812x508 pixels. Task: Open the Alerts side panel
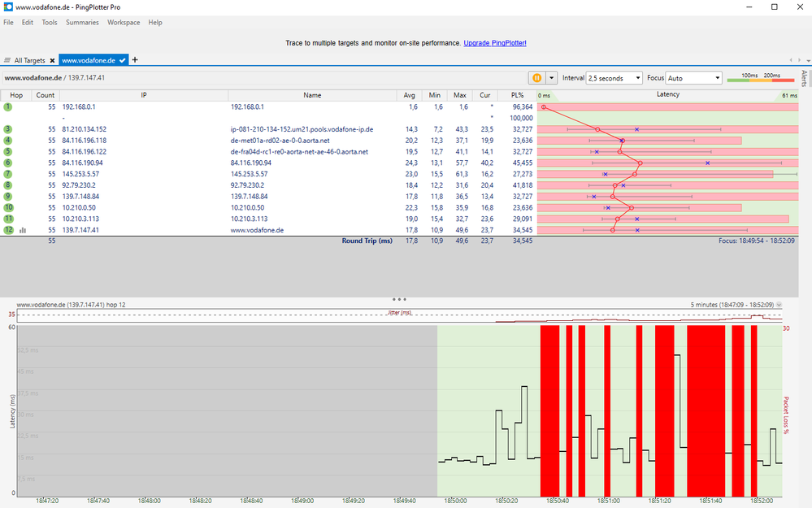[x=804, y=78]
